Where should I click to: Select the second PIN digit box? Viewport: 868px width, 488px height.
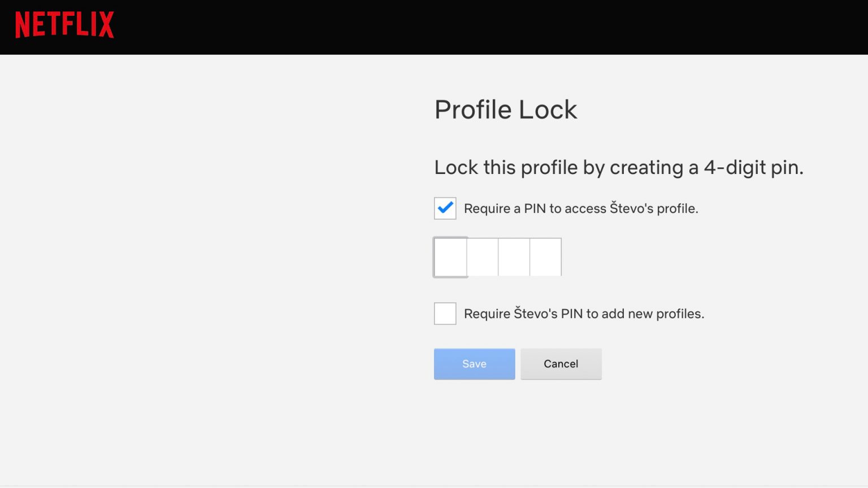[x=483, y=257]
